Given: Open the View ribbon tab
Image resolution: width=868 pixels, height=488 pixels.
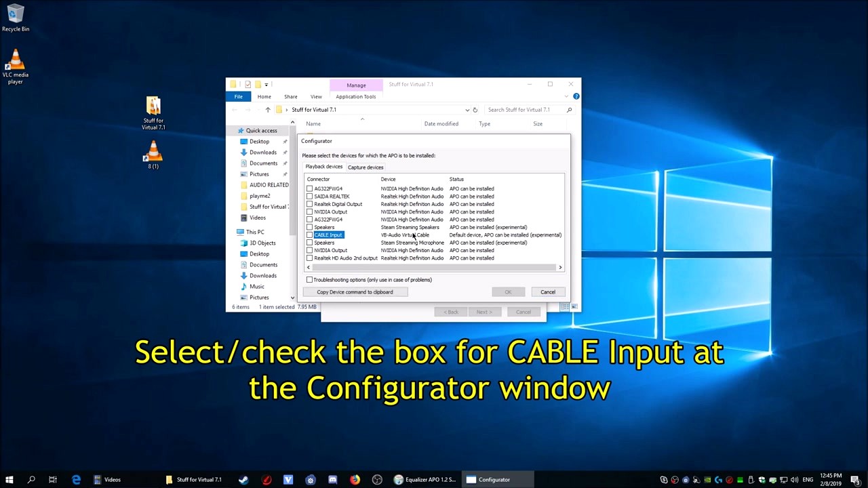Looking at the screenshot, I should 316,96.
